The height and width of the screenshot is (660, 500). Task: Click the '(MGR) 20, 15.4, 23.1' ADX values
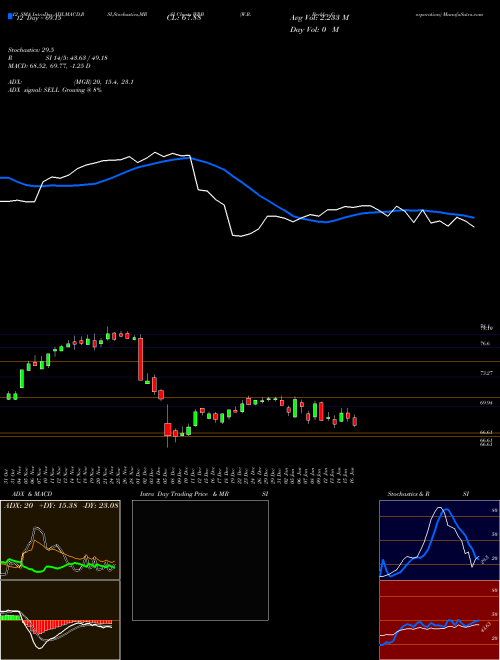(103, 82)
